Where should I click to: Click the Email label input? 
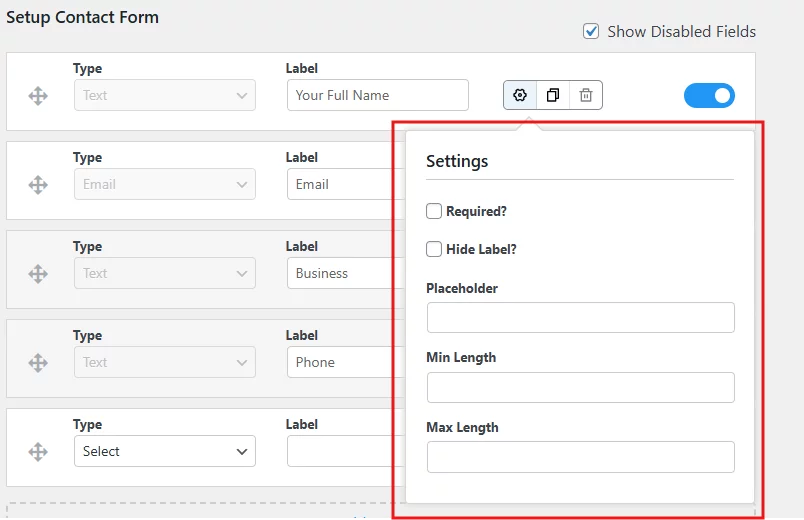pos(346,184)
